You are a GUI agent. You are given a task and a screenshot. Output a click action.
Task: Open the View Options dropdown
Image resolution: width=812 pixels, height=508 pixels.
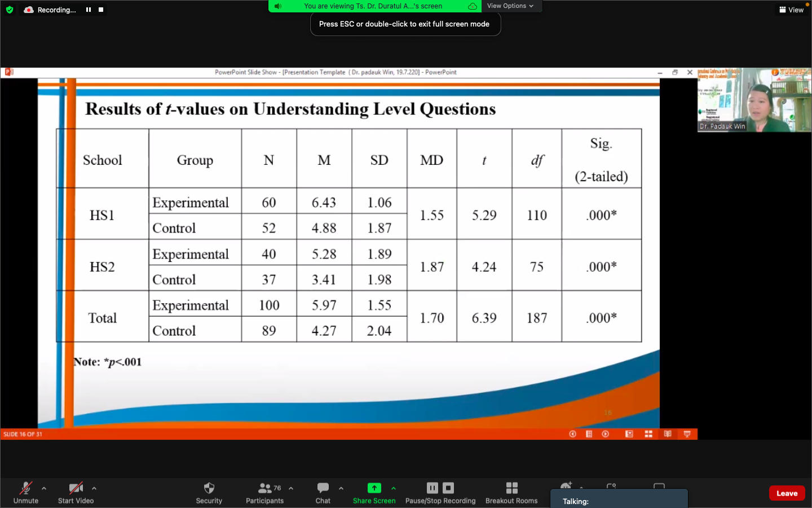pos(510,6)
